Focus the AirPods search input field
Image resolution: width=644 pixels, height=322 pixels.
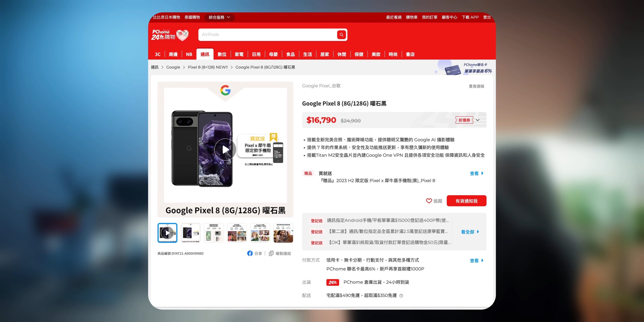pos(268,35)
